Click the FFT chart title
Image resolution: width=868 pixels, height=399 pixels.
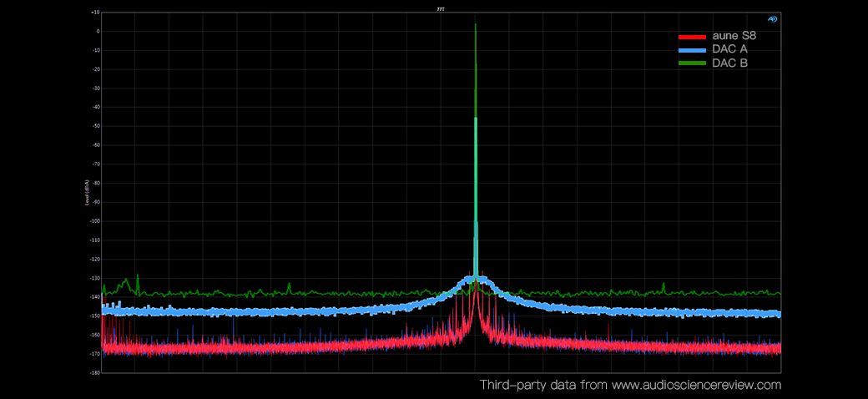coord(441,8)
